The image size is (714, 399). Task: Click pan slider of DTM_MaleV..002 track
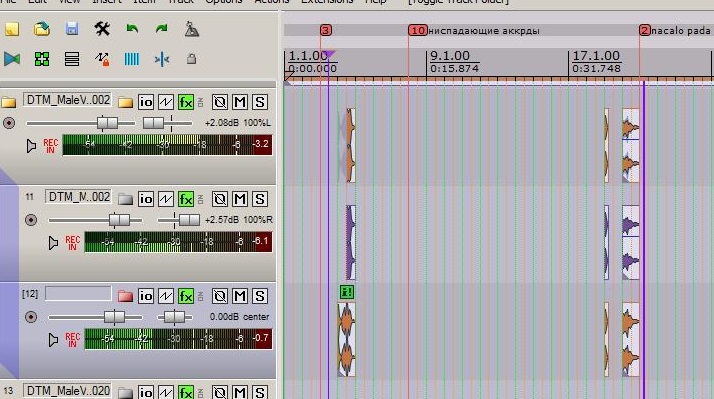tap(153, 123)
